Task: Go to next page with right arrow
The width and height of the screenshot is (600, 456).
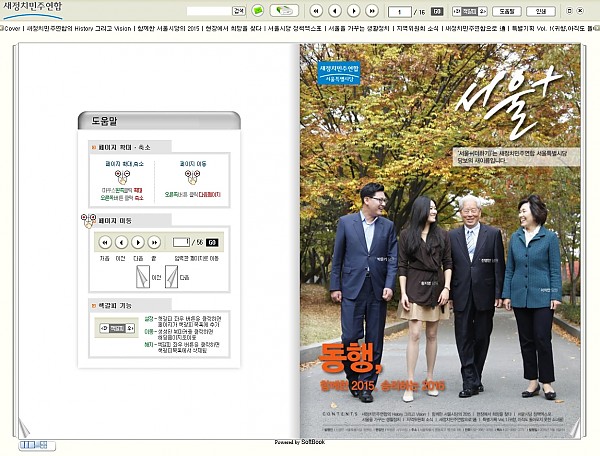Action: 354,11
